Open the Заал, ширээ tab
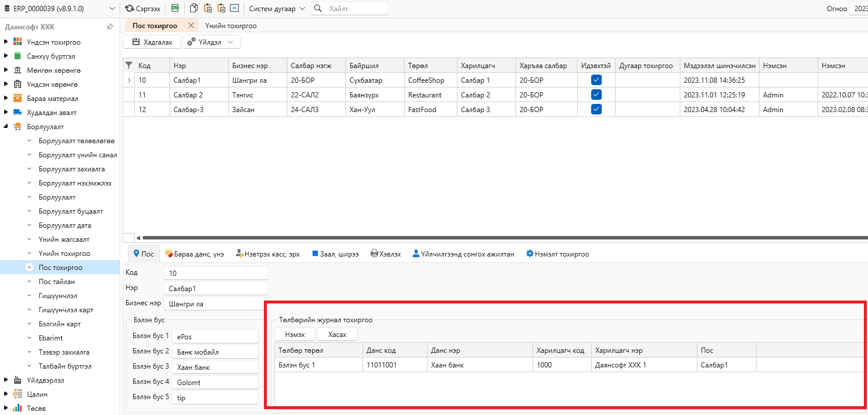The height and width of the screenshot is (415, 868). coord(335,254)
